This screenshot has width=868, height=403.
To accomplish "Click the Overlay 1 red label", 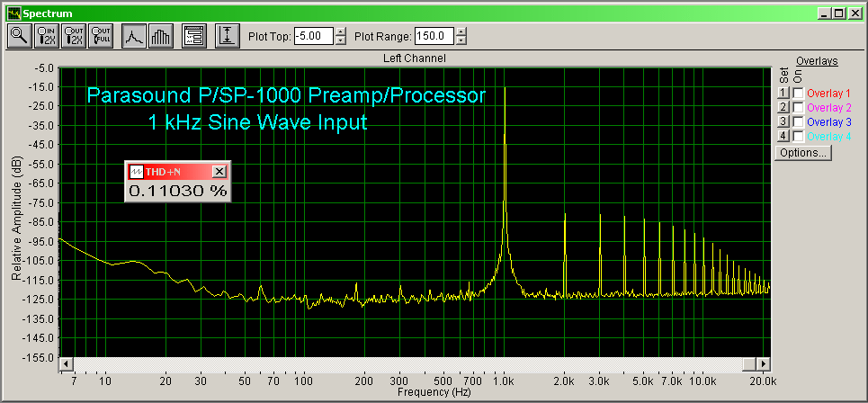I will tap(828, 93).
